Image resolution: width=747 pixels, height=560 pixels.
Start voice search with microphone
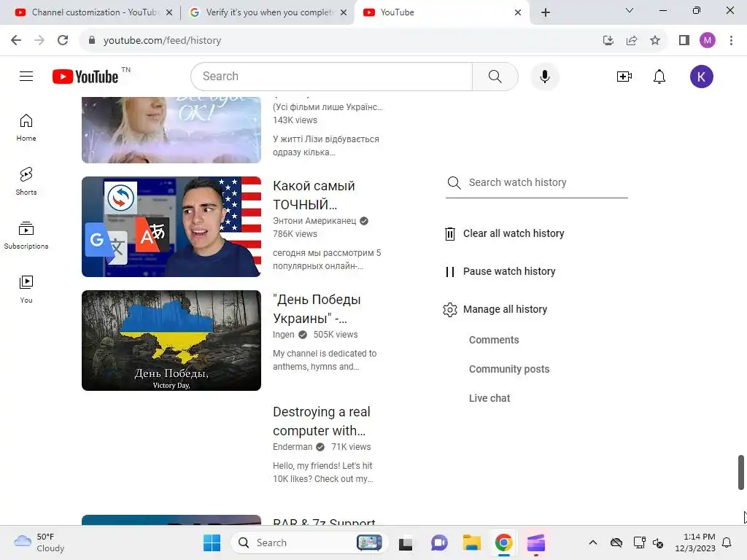tap(544, 76)
